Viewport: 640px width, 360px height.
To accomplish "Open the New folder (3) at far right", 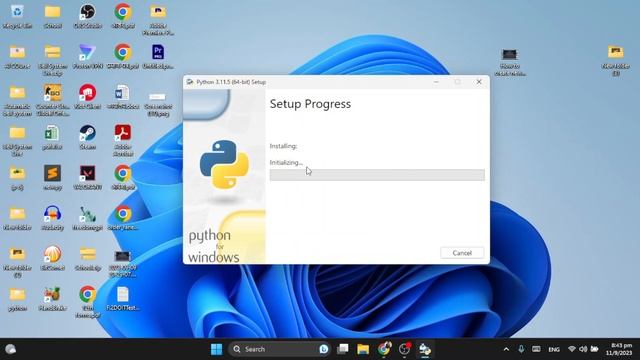I will tap(616, 60).
